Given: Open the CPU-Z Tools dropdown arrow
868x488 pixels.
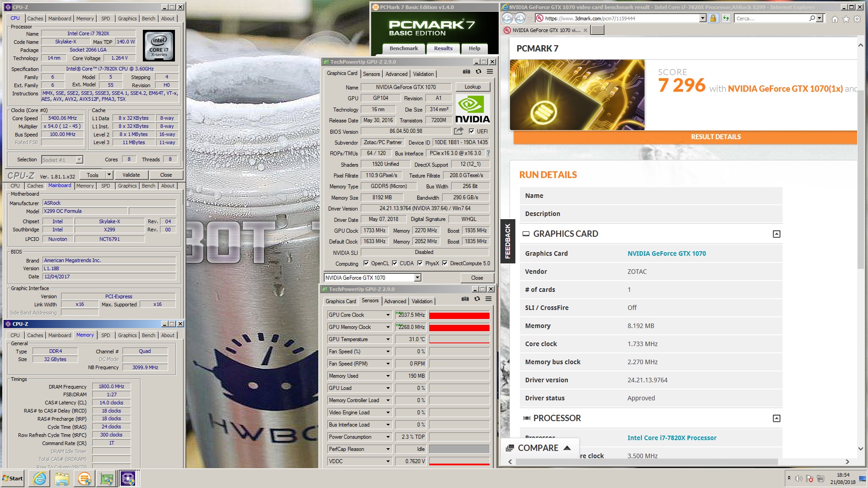Looking at the screenshot, I should [109, 175].
